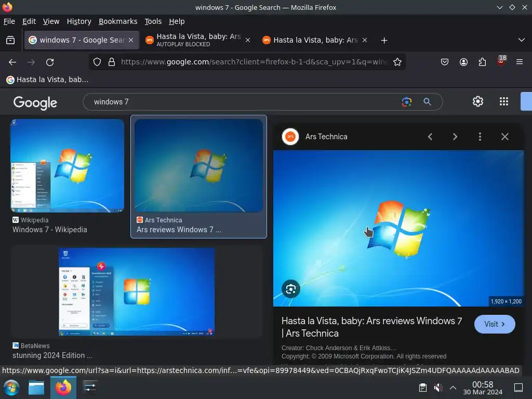The image size is (532, 399).
Task: Click the Ars Technica round logo
Action: point(290,137)
